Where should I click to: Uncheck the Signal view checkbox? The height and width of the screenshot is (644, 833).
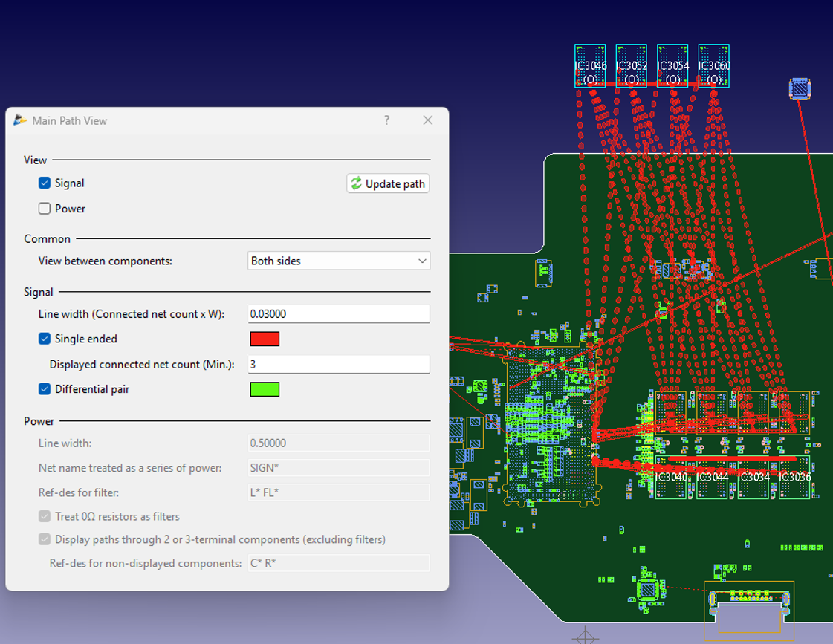pyautogui.click(x=45, y=183)
